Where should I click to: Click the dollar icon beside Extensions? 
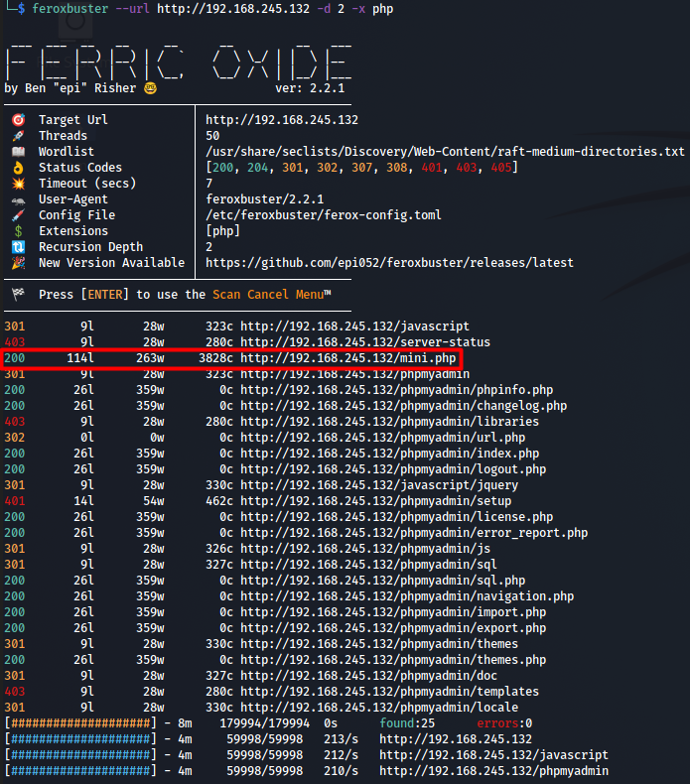18,231
